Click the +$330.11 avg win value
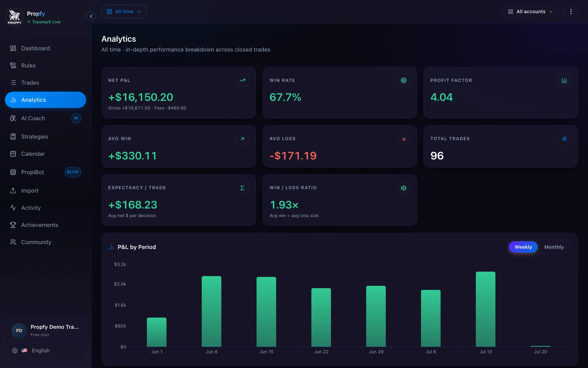The image size is (588, 368). click(x=132, y=156)
